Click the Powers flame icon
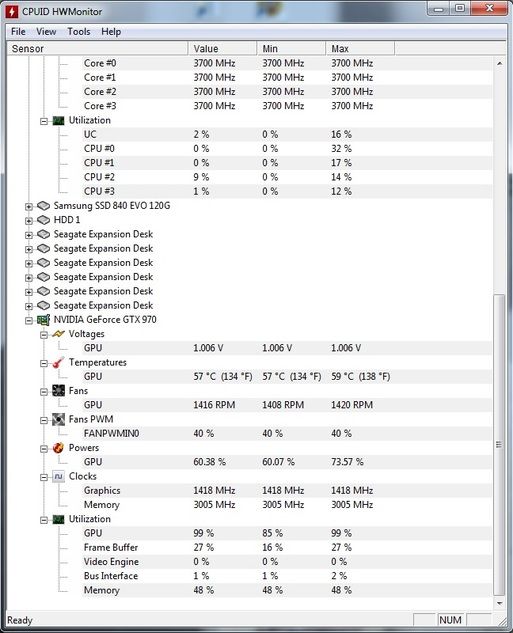The image size is (513, 633). [x=59, y=448]
